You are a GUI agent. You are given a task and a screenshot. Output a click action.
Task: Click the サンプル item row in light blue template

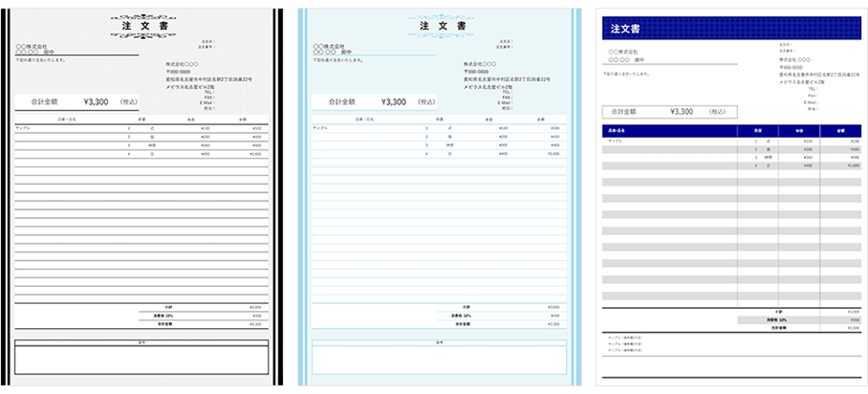click(x=439, y=127)
